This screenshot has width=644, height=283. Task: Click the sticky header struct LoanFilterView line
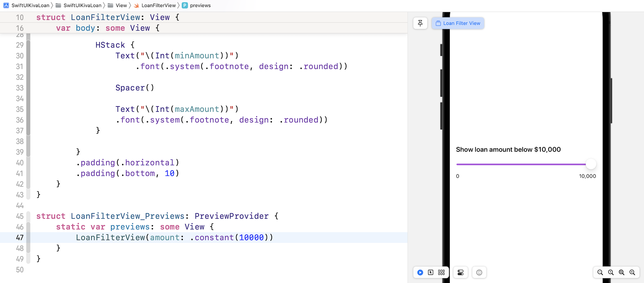coord(108,17)
